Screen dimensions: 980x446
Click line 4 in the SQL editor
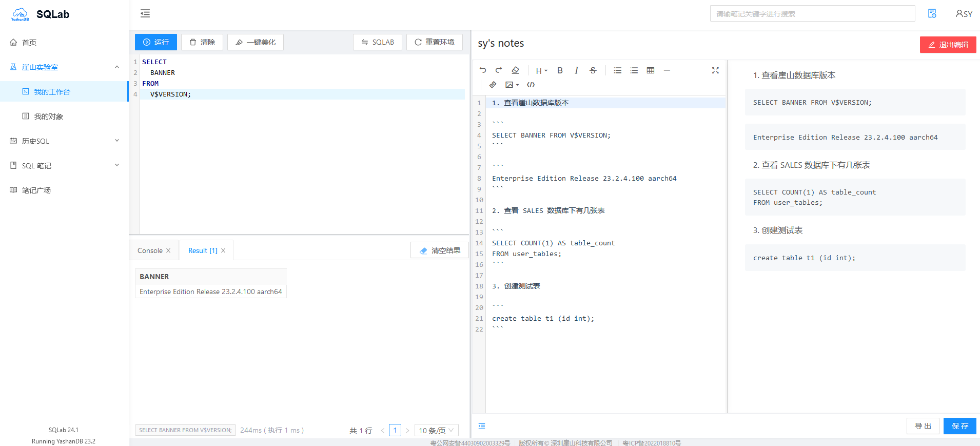[302, 94]
